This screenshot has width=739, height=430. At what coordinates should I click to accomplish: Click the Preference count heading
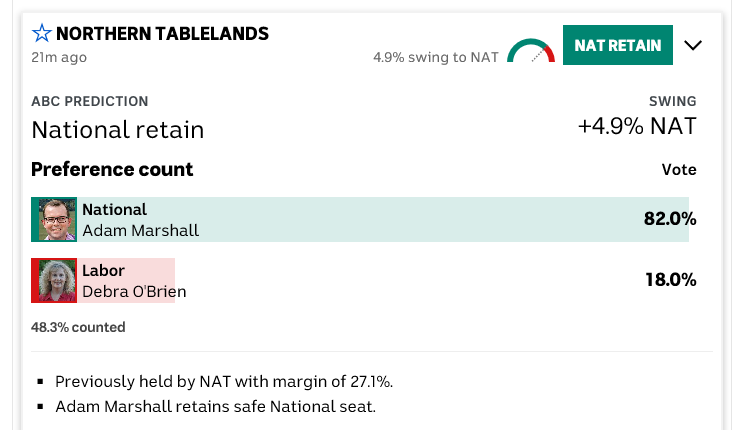click(x=112, y=169)
